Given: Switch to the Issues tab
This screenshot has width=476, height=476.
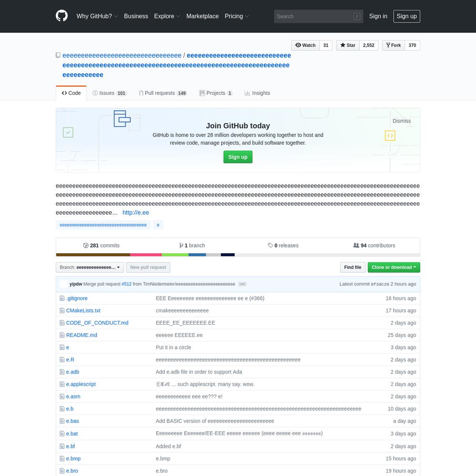Looking at the screenshot, I should point(109,93).
